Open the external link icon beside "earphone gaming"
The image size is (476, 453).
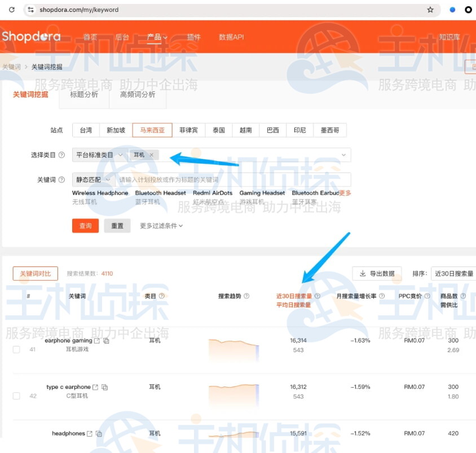click(97, 341)
